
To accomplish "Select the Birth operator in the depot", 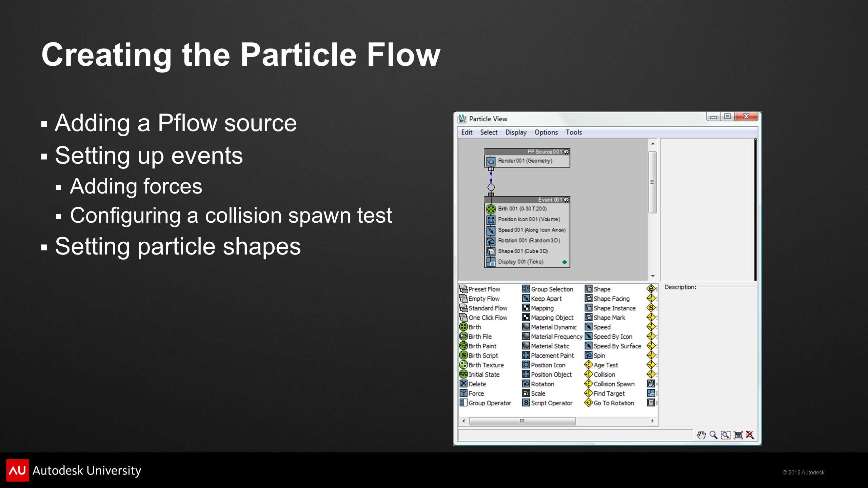I will coord(470,327).
